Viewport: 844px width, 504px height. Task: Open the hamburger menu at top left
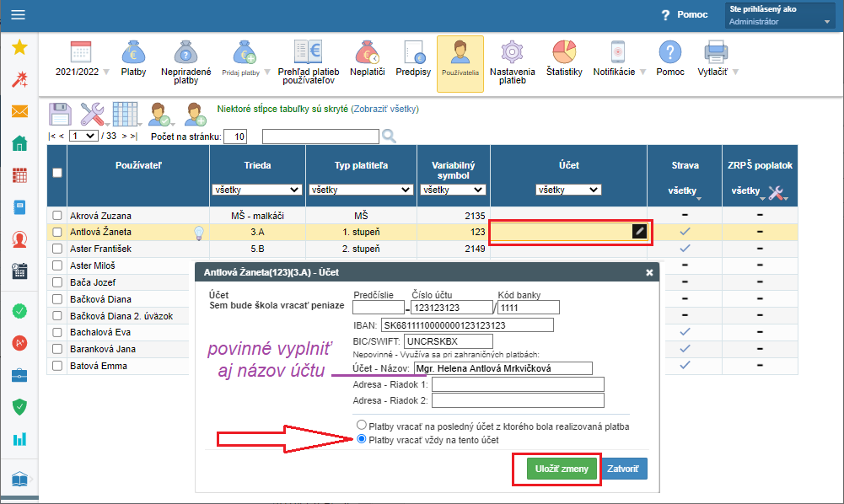click(18, 14)
